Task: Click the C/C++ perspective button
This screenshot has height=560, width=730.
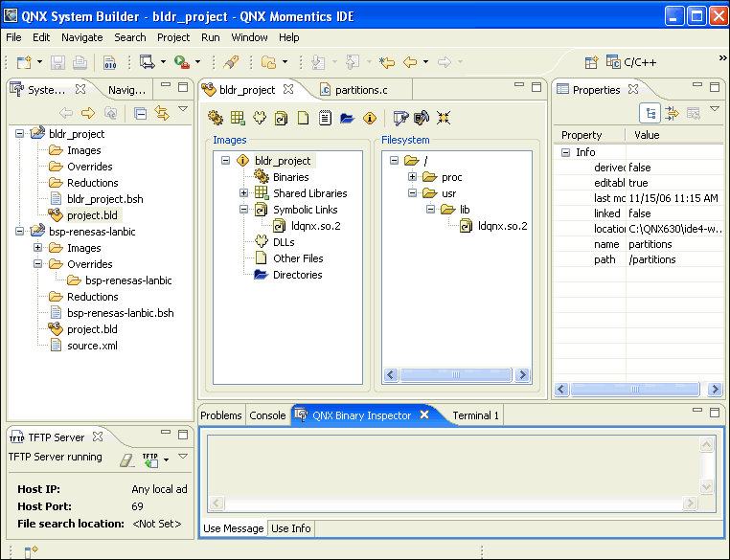Action: 629,62
